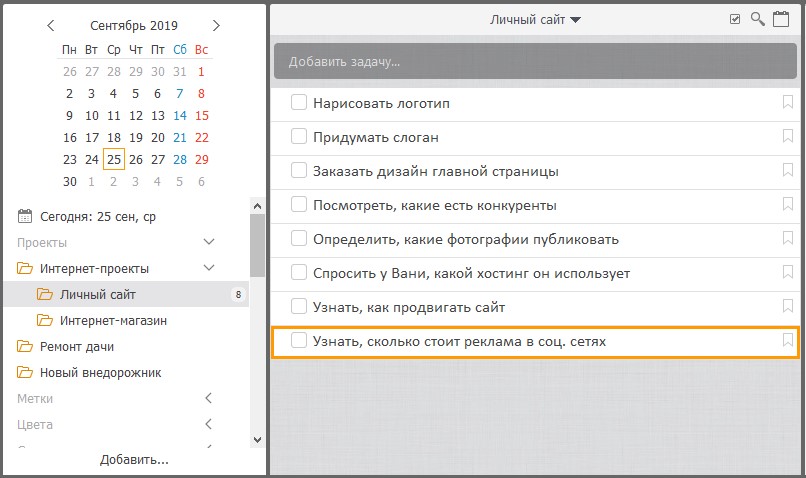Select date 30 in September calendar

(70, 181)
